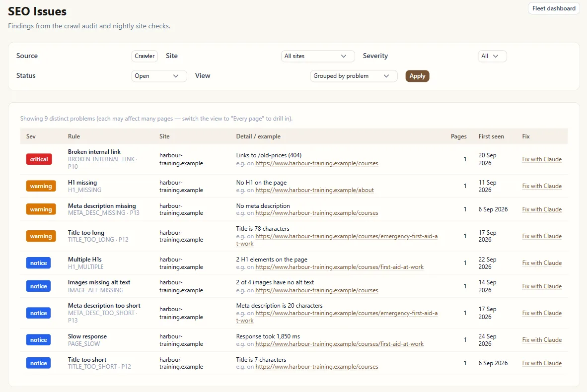
Task: Open first-aid-at-work URL in Slow response row
Action: tap(340, 344)
